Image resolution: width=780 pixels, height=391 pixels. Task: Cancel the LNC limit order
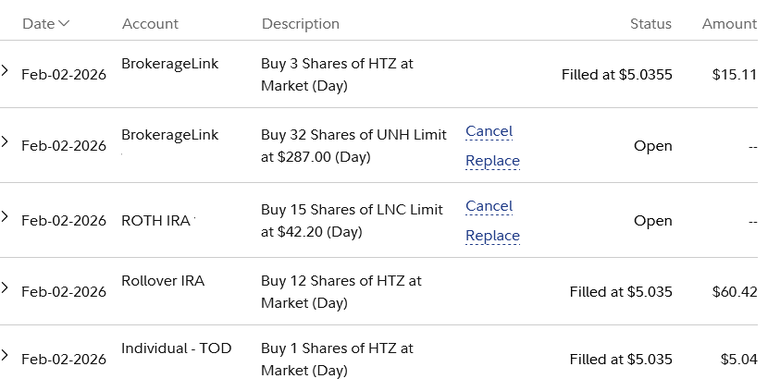[489, 206]
